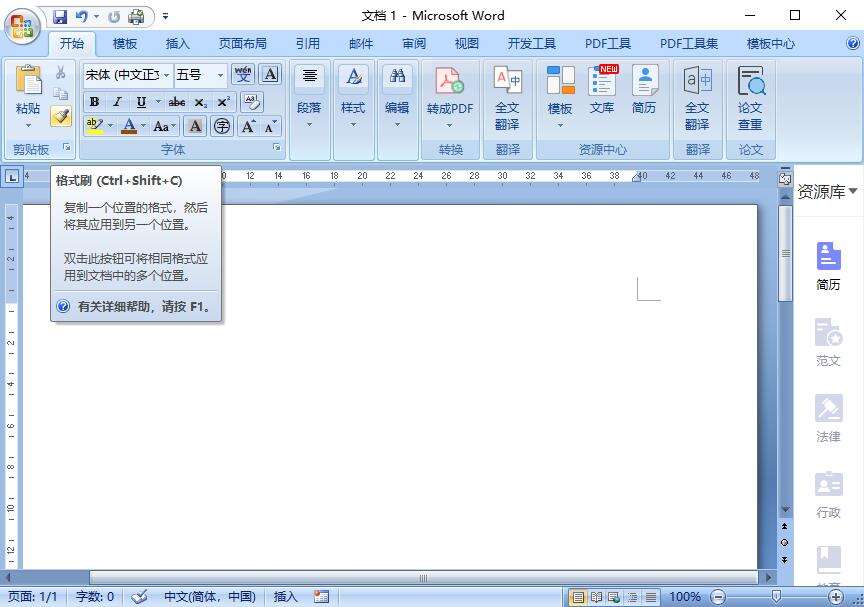Copy selection using the copy icon
The height and width of the screenshot is (607, 864).
click(x=61, y=94)
